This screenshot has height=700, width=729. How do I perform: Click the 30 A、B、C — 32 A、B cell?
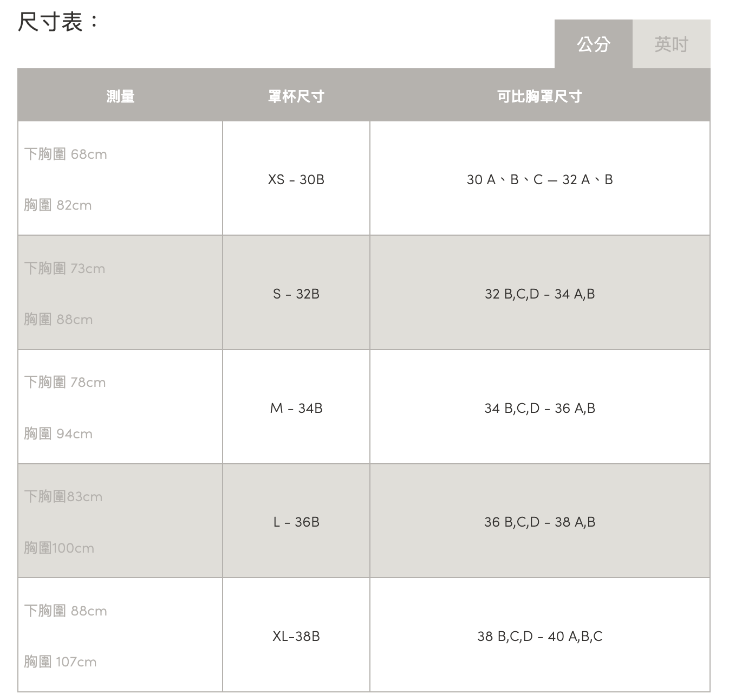539,179
